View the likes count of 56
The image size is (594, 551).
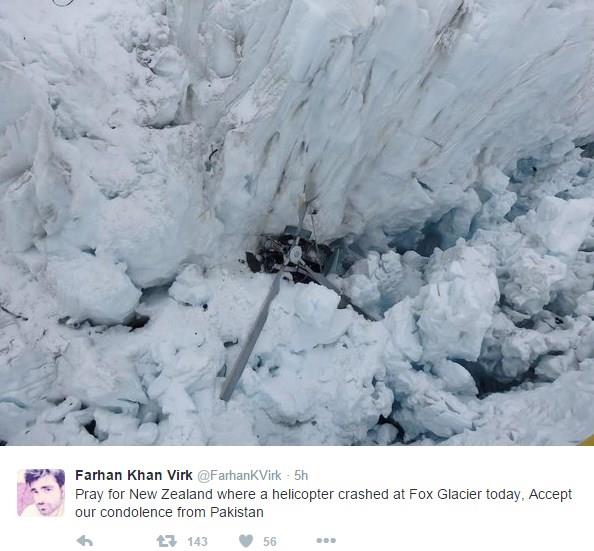tap(270, 541)
